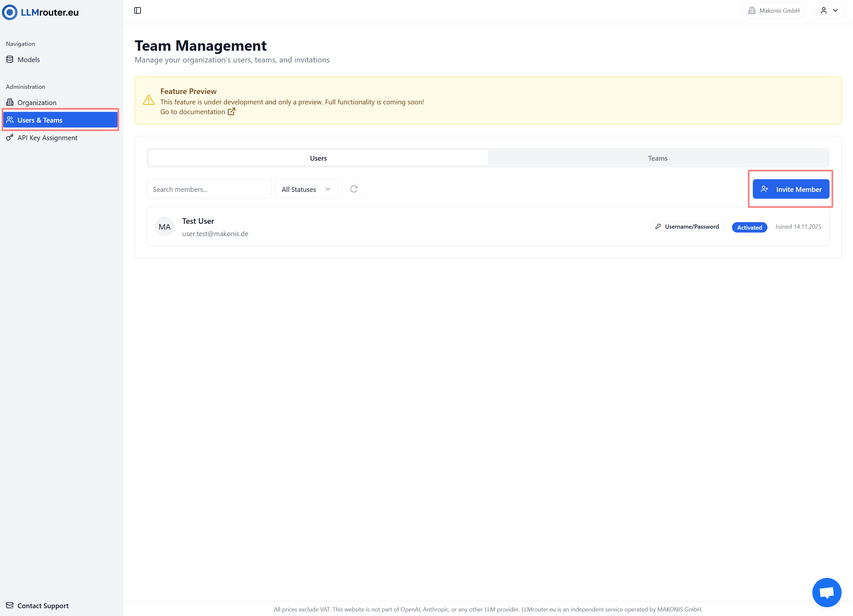
Task: Open the All Statuses dropdown
Action: point(306,189)
